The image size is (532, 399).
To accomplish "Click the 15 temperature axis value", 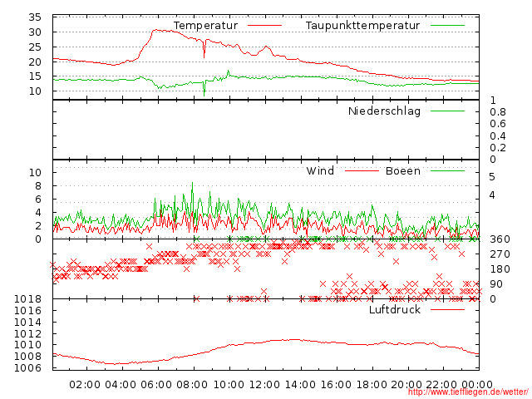I will pyautogui.click(x=35, y=76).
